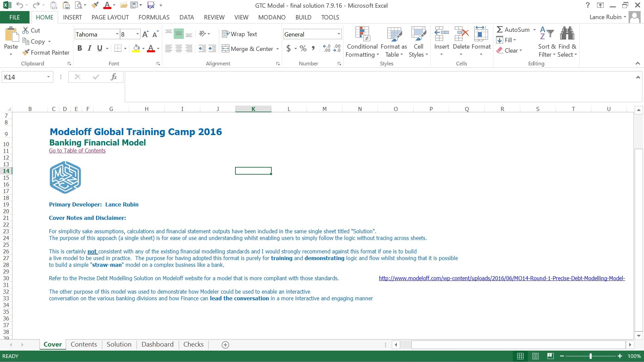Increase indent in Alignment group

point(212,49)
